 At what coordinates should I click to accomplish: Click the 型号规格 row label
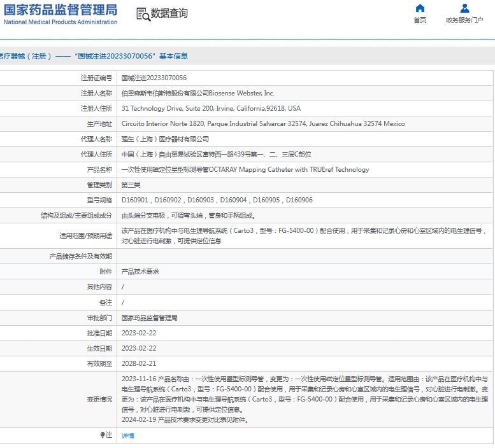point(99,200)
